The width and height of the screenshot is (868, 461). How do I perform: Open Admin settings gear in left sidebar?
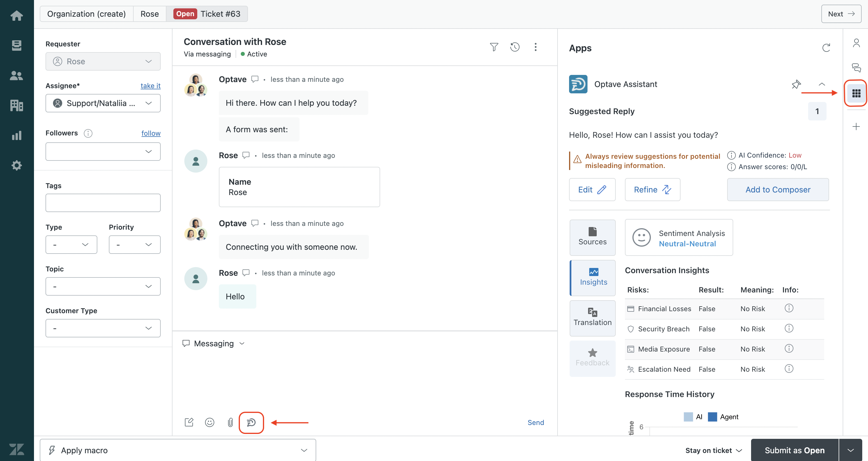click(16, 165)
